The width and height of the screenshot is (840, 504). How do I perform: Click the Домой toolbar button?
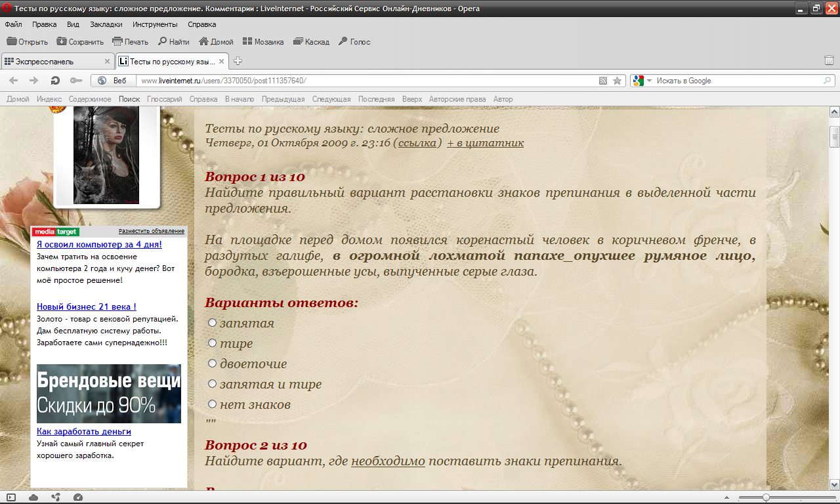coord(216,41)
